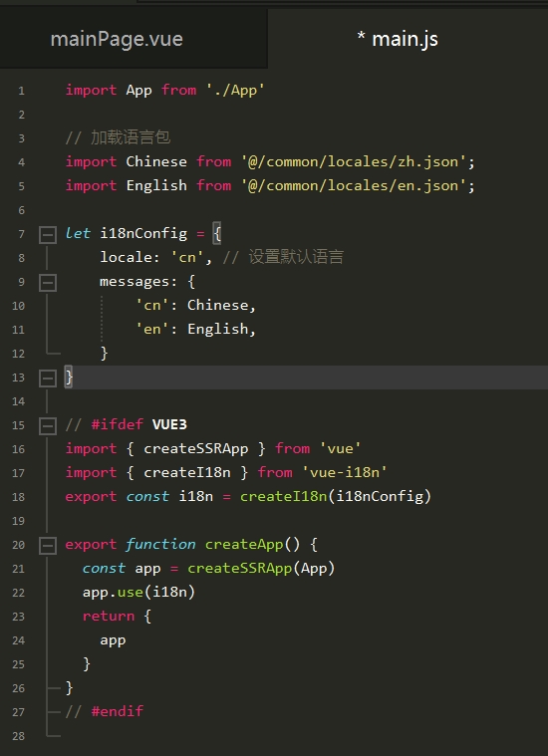The image size is (548, 756).
Task: Fold the createApp function block
Action: click(48, 545)
